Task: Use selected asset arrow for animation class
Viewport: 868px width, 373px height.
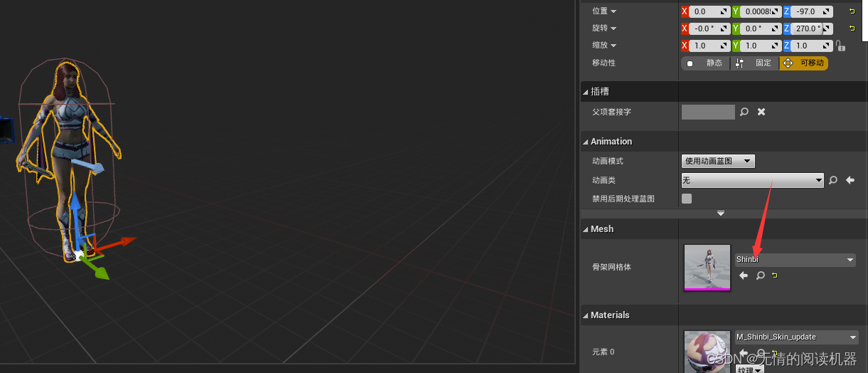Action: (x=850, y=180)
